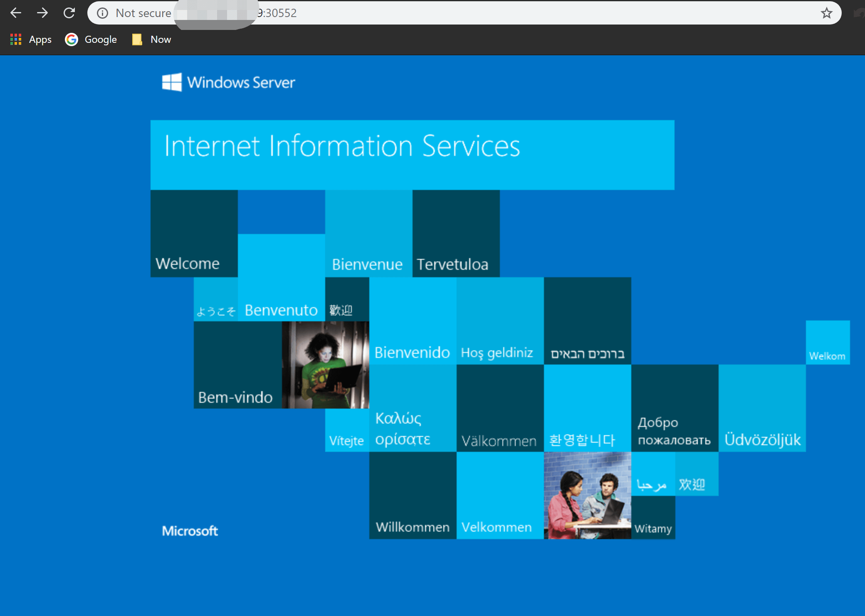Click the Windows Server logo
865x616 pixels.
pyautogui.click(x=228, y=82)
